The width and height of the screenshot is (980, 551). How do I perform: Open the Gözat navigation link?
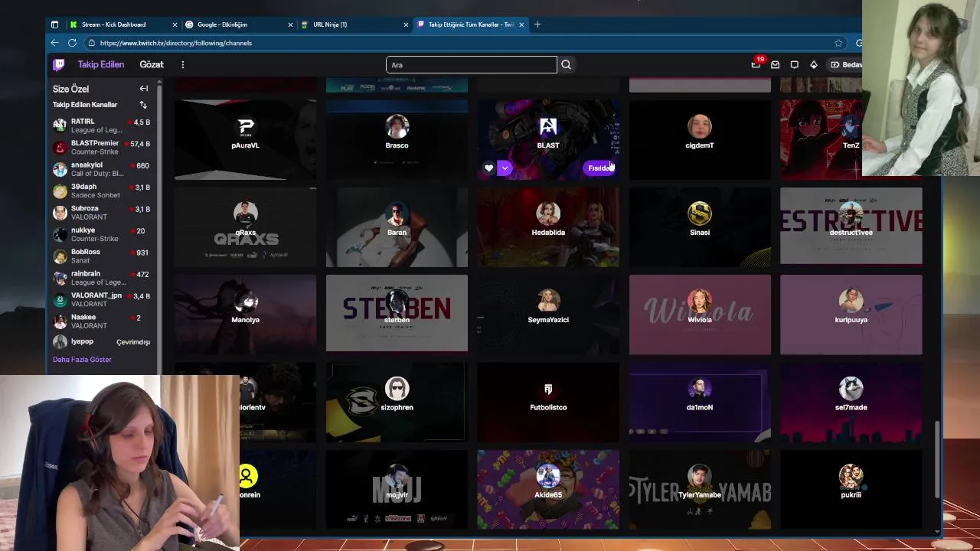152,65
